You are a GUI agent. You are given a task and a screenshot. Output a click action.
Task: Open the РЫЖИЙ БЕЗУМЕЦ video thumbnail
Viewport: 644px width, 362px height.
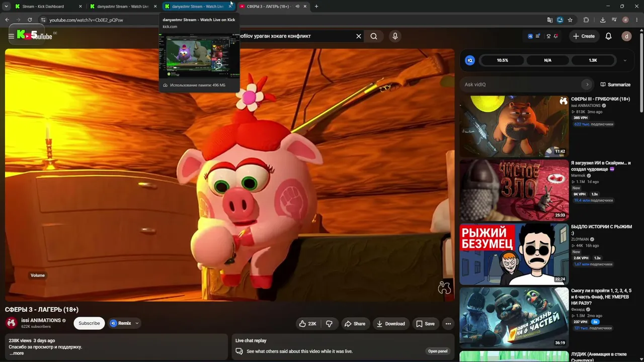[514, 254]
